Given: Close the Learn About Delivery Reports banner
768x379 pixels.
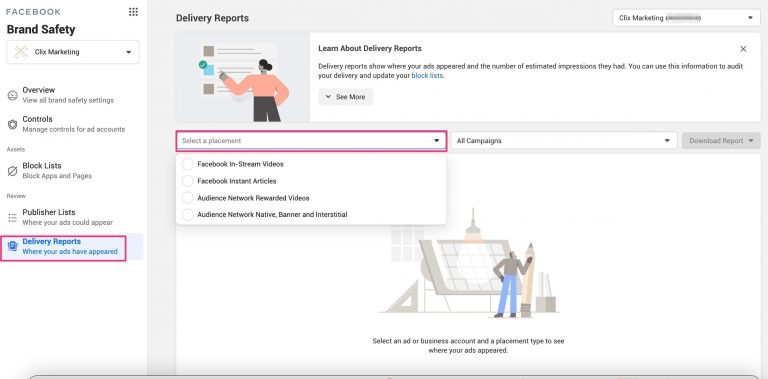Looking at the screenshot, I should tap(743, 49).
